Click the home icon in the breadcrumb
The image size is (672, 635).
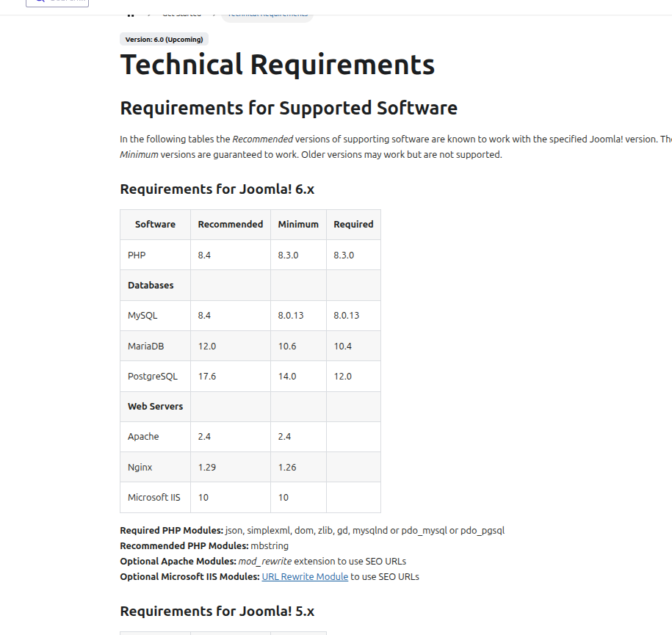point(131,13)
